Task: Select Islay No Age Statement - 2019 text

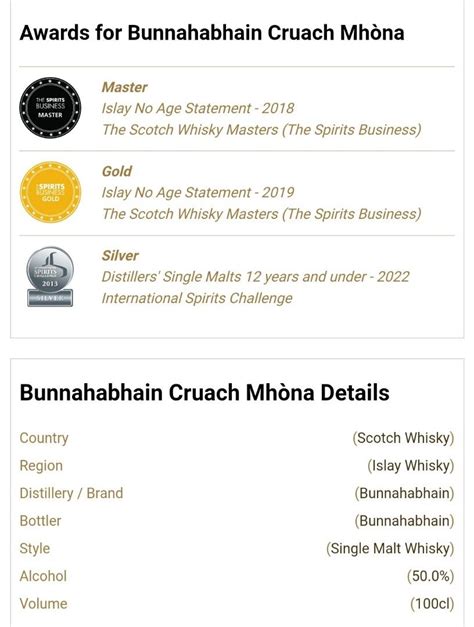Action: (198, 192)
